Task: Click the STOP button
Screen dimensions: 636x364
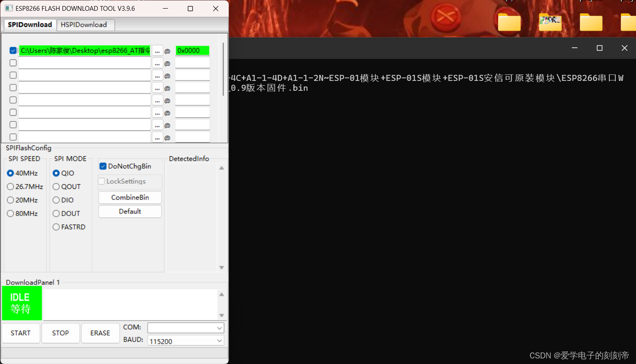Action: coord(60,333)
